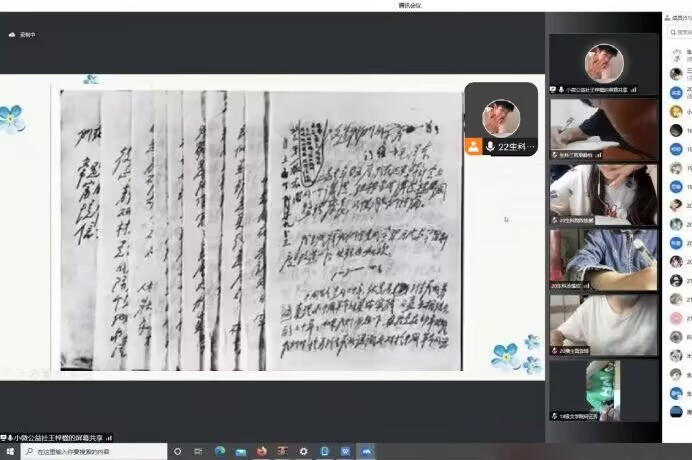Select the presenter's round avatar video tile
This screenshot has height=460, width=692.
604,65
